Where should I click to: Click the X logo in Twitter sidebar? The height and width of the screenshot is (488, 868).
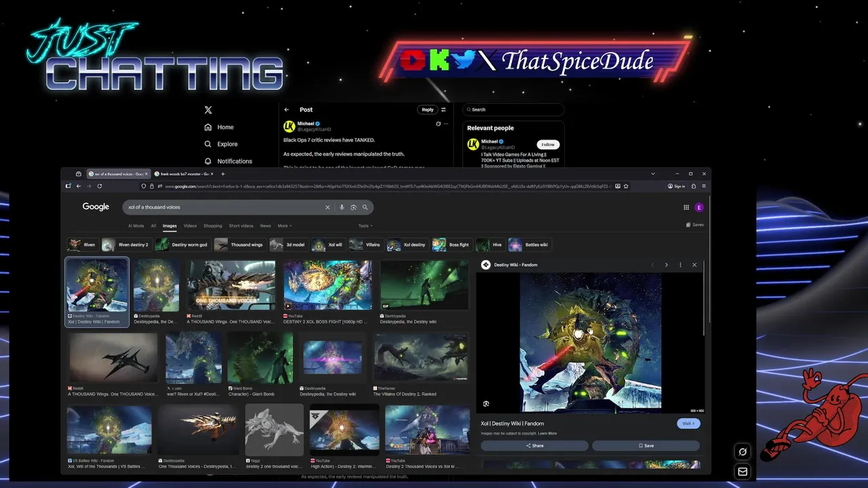click(x=208, y=110)
